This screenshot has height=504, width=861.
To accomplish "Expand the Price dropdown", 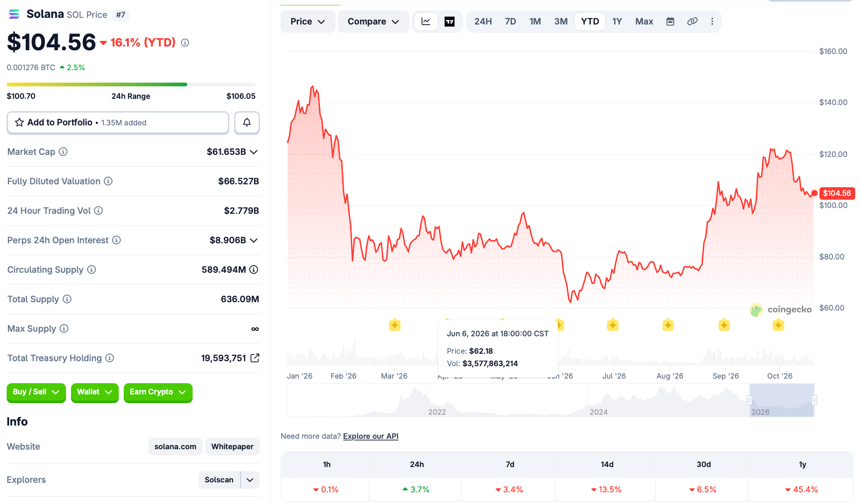I will (308, 22).
